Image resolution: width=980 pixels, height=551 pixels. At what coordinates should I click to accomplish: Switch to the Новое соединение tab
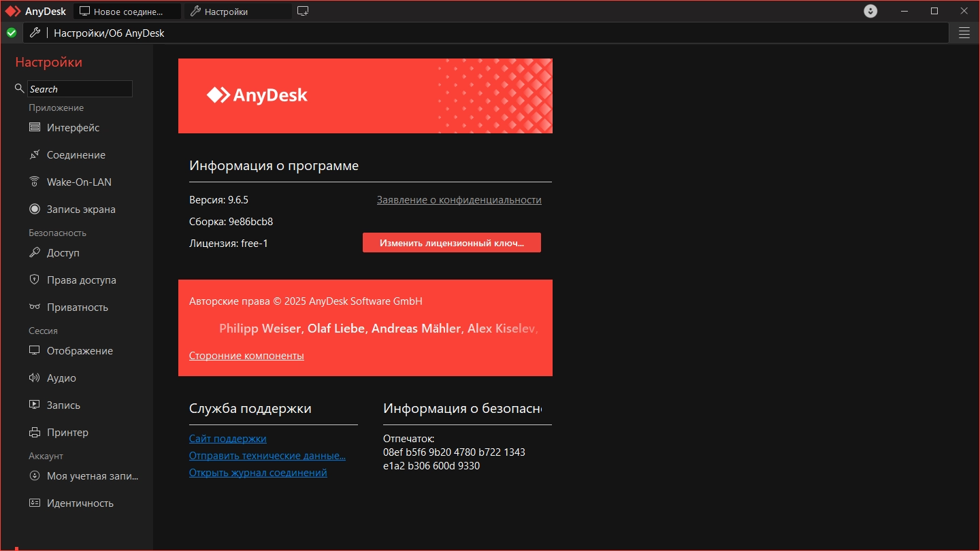pos(127,12)
